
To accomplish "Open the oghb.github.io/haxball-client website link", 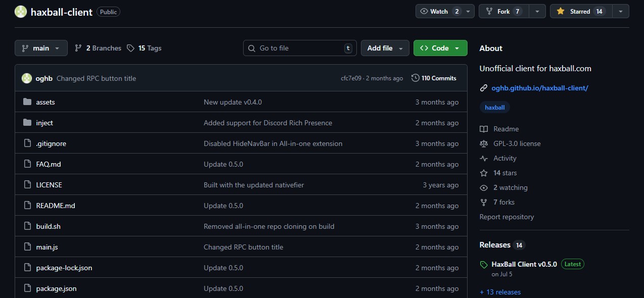I will [x=539, y=88].
